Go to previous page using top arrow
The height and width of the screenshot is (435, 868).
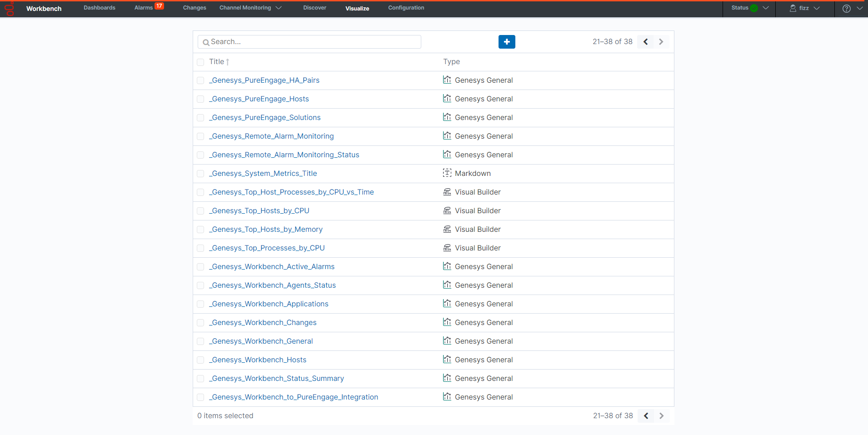(645, 42)
